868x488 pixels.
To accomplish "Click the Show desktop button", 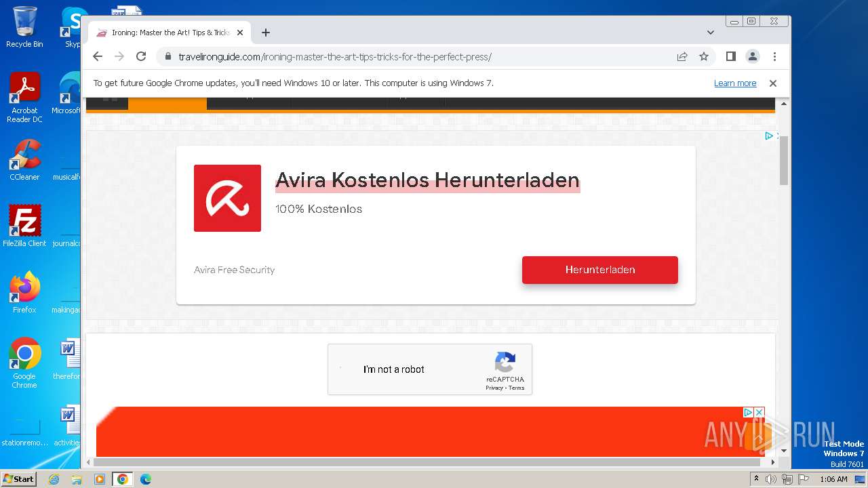I will [861, 479].
